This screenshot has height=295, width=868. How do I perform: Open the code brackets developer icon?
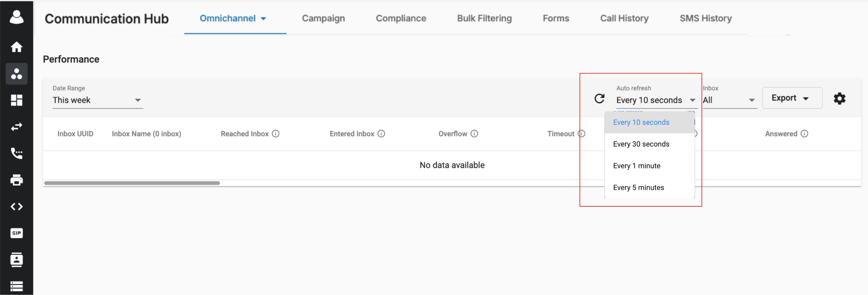16,206
